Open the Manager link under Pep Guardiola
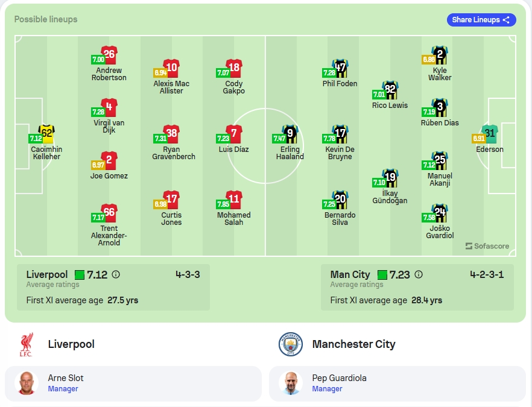 327,389
